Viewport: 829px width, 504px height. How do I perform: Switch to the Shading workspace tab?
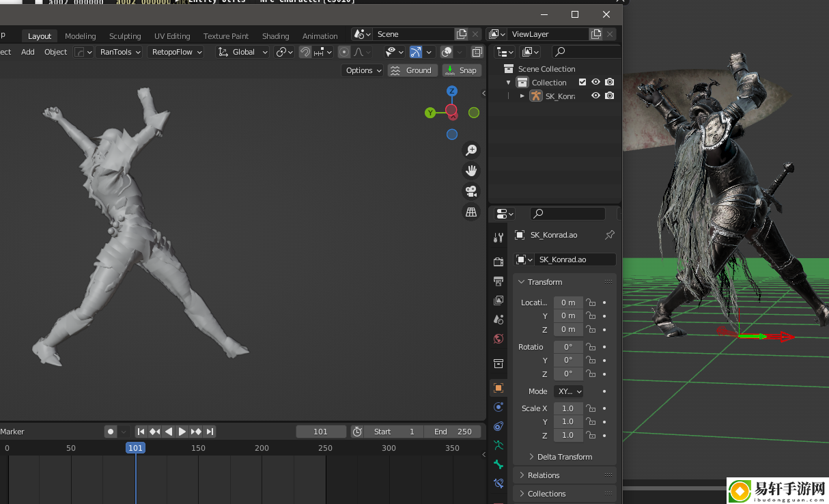pos(276,36)
